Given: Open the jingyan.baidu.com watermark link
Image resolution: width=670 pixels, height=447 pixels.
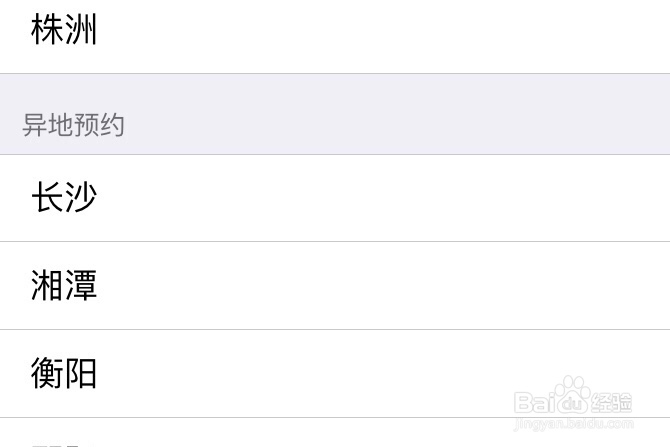Looking at the screenshot, I should coord(573,424).
